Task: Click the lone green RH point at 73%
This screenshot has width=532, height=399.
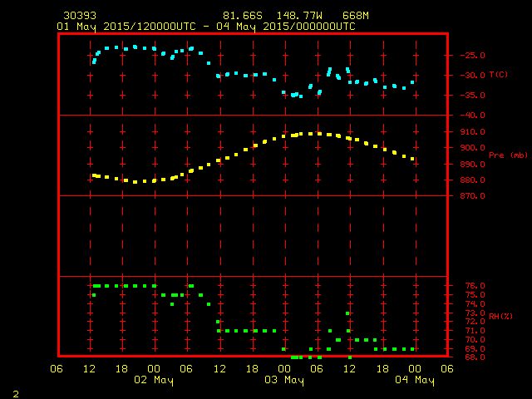Action: 347,313
